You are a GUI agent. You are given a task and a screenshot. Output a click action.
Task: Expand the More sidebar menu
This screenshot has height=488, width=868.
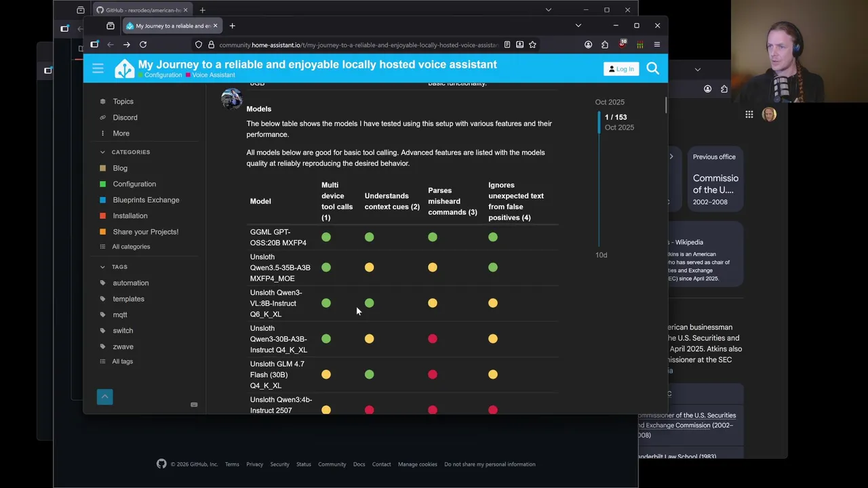[x=121, y=134]
